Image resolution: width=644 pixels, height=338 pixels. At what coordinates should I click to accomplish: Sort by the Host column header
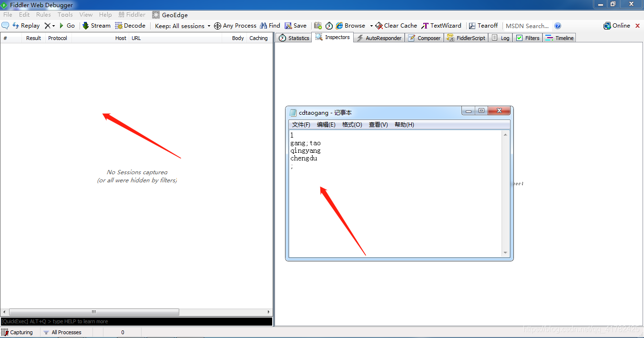click(101, 38)
